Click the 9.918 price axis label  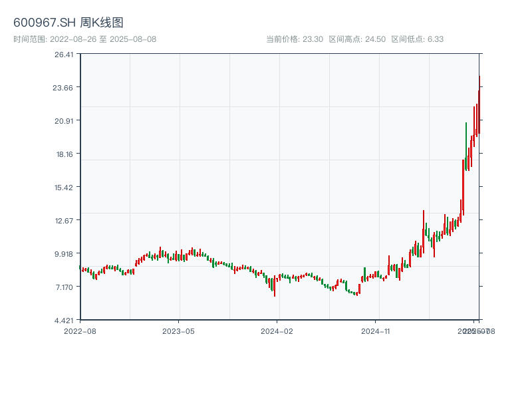[64, 253]
